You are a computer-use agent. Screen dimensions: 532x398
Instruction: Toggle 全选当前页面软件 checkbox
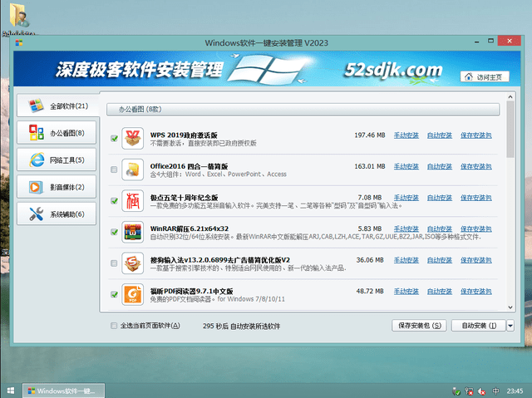tap(114, 326)
